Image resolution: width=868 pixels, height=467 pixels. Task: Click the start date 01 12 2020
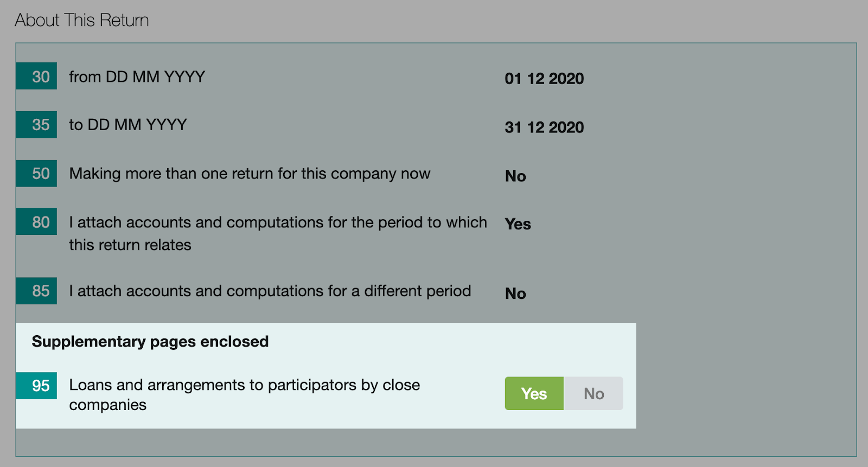pos(544,79)
